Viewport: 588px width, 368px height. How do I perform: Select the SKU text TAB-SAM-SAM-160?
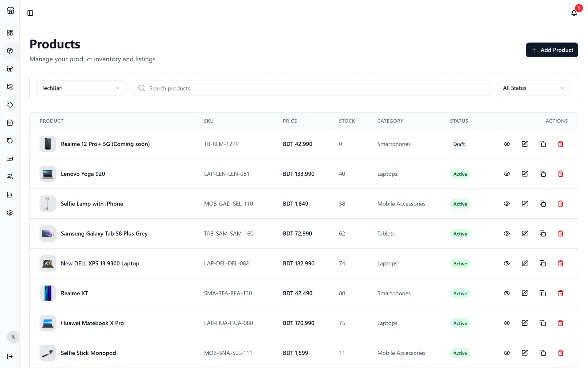click(x=229, y=233)
